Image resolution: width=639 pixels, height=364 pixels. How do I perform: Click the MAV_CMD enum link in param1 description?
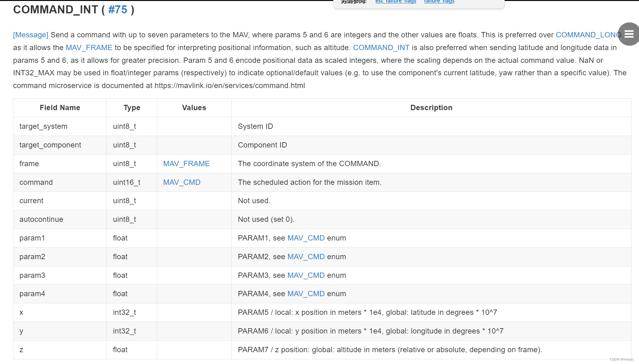coord(305,238)
